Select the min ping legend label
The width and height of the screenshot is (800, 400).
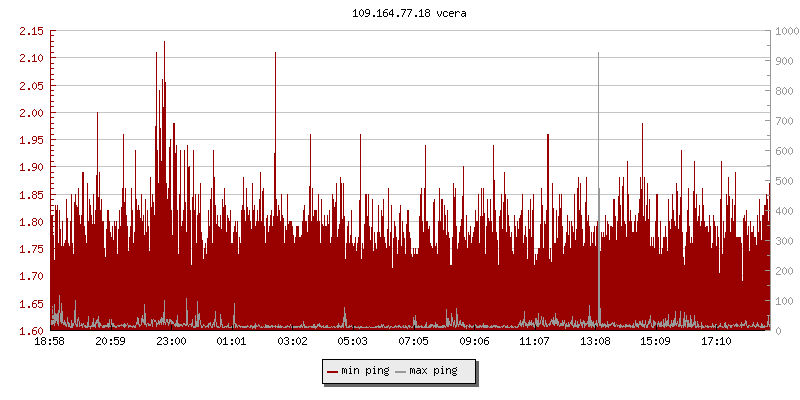coord(365,371)
